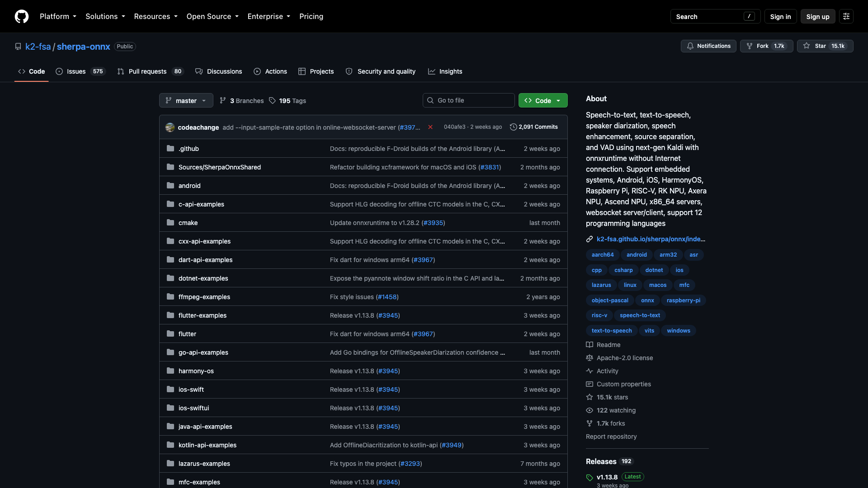Image resolution: width=868 pixels, height=488 pixels.
Task: Open Custom properties link
Action: point(618,384)
